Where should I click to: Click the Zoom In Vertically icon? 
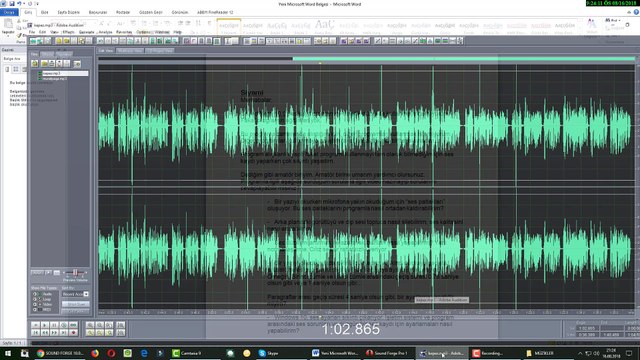point(120,325)
